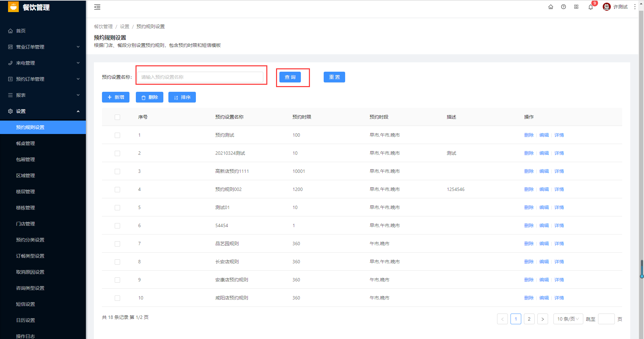This screenshot has height=339, width=644.
Task: Check the row for 预约测试
Action: [117, 135]
